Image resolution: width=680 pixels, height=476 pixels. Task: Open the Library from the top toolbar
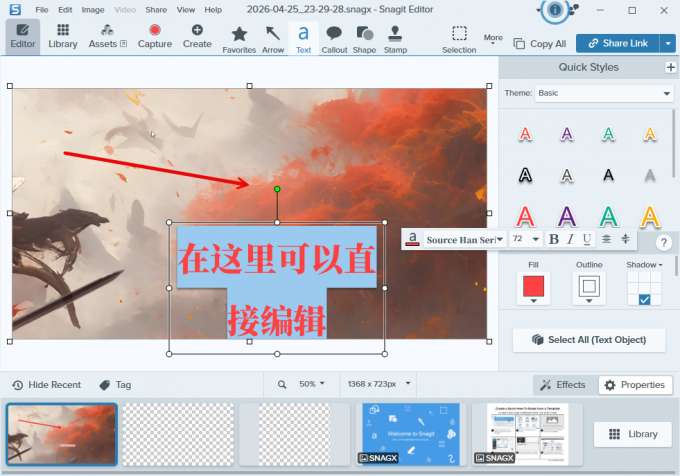point(63,36)
